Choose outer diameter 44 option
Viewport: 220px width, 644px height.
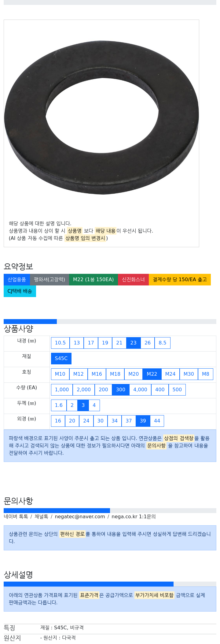point(157,421)
